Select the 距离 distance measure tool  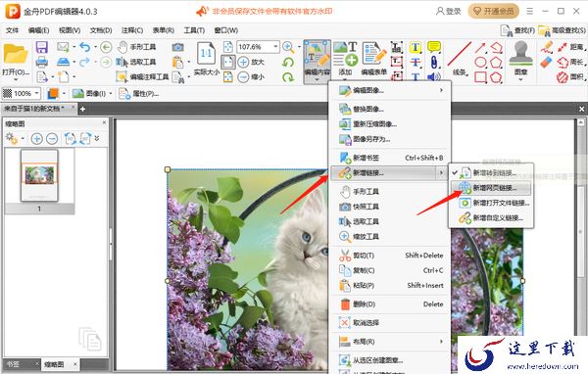[x=570, y=47]
